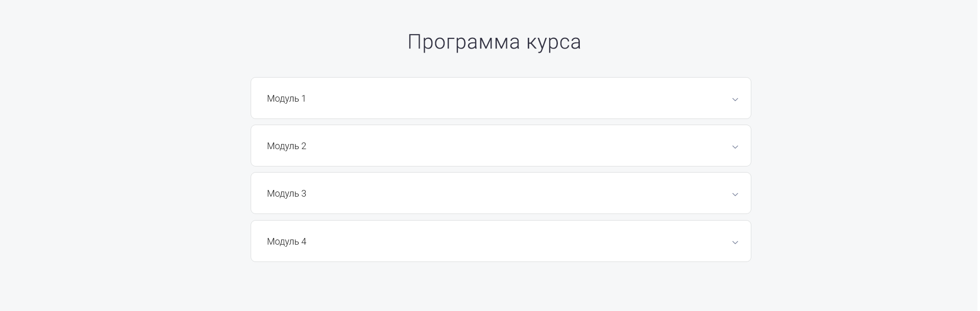The height and width of the screenshot is (311, 980).
Task: Expand the Модуль 3 accordion section
Action: tap(500, 193)
